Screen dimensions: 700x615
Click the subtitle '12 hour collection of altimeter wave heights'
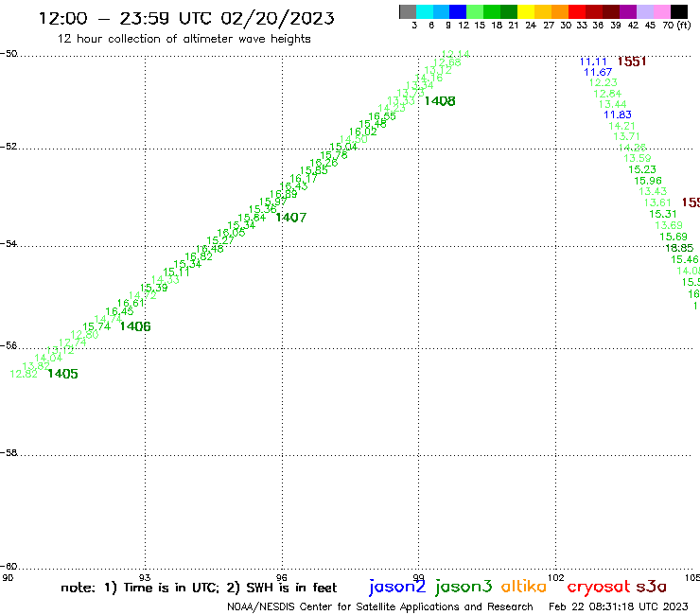[184, 39]
